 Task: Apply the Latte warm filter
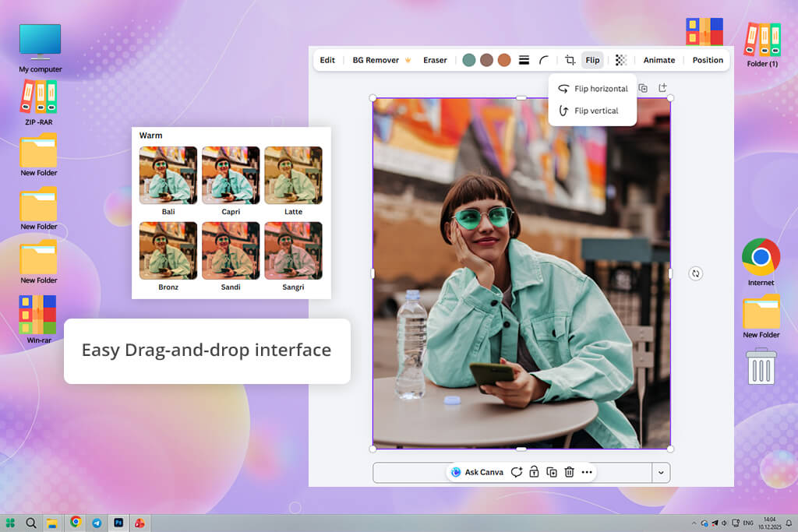pos(293,175)
